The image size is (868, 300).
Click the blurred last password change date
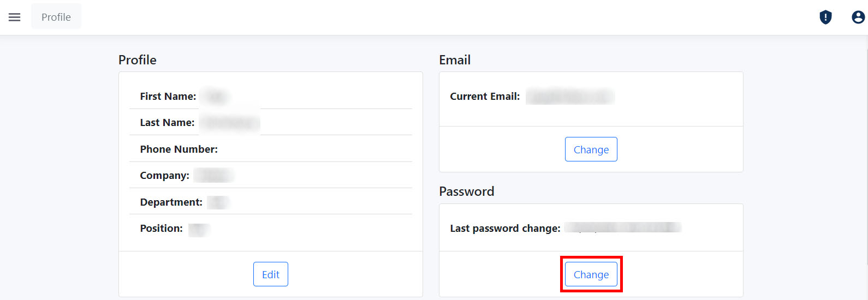click(623, 227)
